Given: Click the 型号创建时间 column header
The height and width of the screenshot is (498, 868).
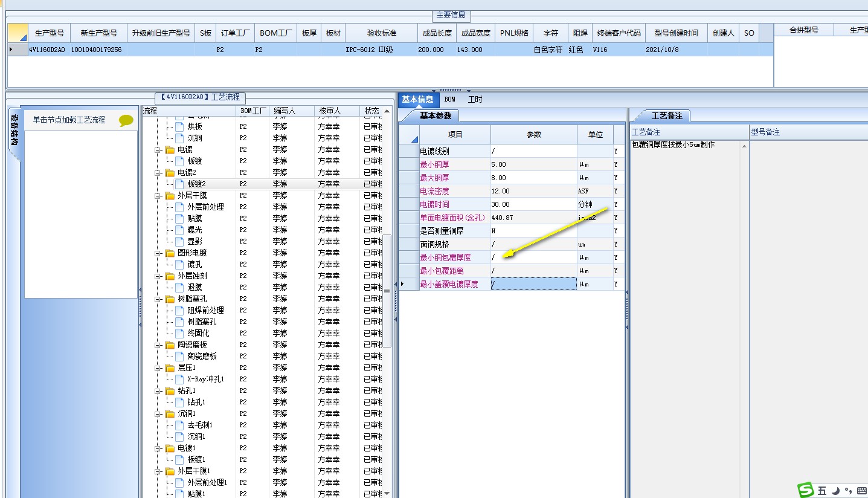Looking at the screenshot, I should 677,33.
